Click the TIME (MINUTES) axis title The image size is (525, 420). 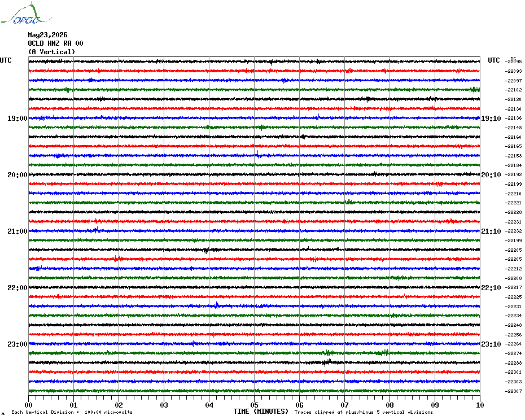coord(261,412)
